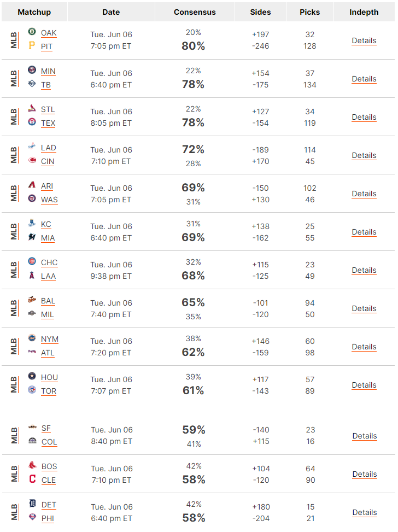Click the Oakland Athletics team logo

pyautogui.click(x=32, y=32)
